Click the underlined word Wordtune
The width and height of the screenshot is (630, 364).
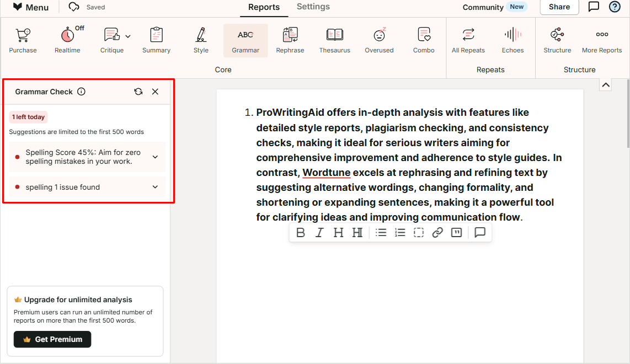click(x=326, y=173)
